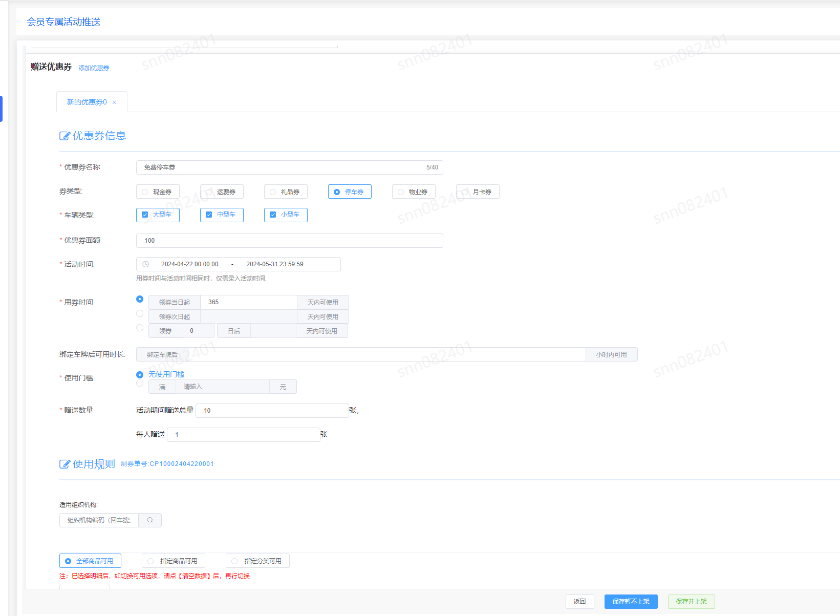Click the 5/40 character counter
Viewport: 840px width, 616px height.
pos(432,167)
